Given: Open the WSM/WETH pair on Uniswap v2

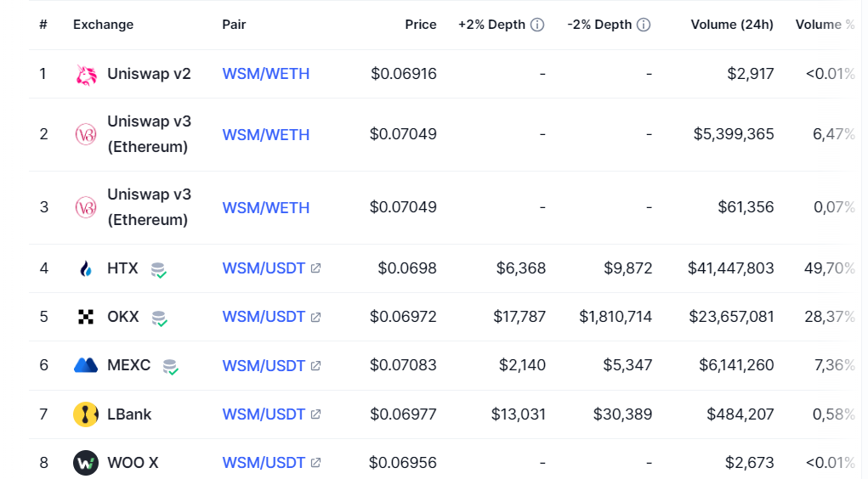Looking at the screenshot, I should click(x=266, y=74).
